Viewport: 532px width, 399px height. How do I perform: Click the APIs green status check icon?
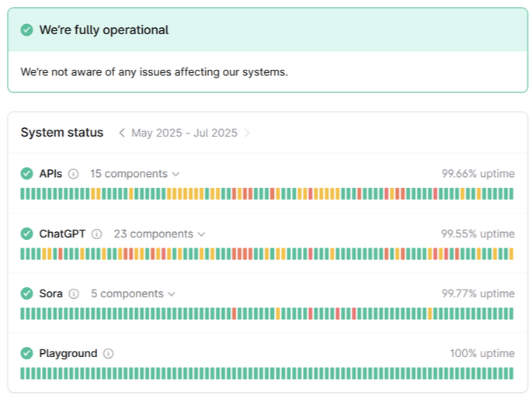coord(26,174)
